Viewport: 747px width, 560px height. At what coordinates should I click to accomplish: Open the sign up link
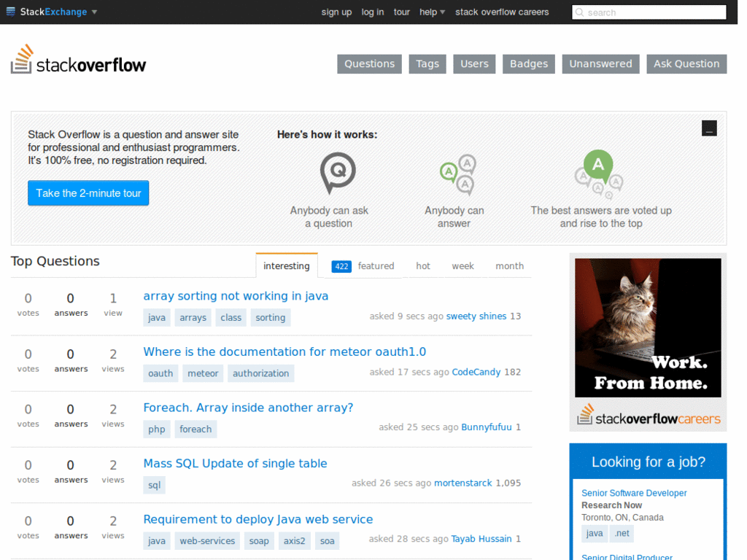point(336,12)
